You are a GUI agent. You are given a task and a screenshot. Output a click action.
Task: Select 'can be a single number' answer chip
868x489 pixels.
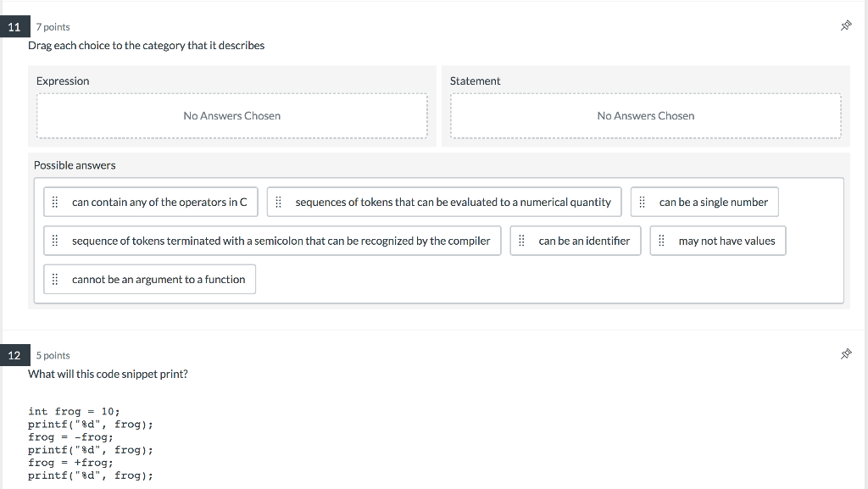coord(713,203)
